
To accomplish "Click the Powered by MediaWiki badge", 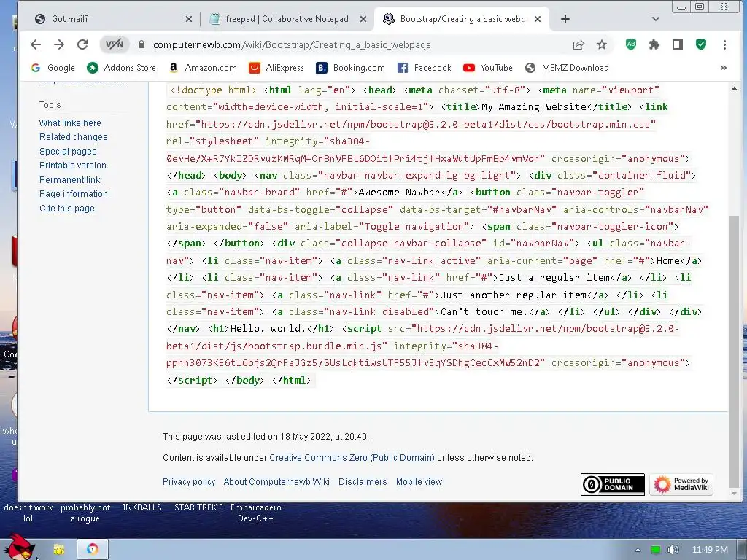I will point(681,485).
